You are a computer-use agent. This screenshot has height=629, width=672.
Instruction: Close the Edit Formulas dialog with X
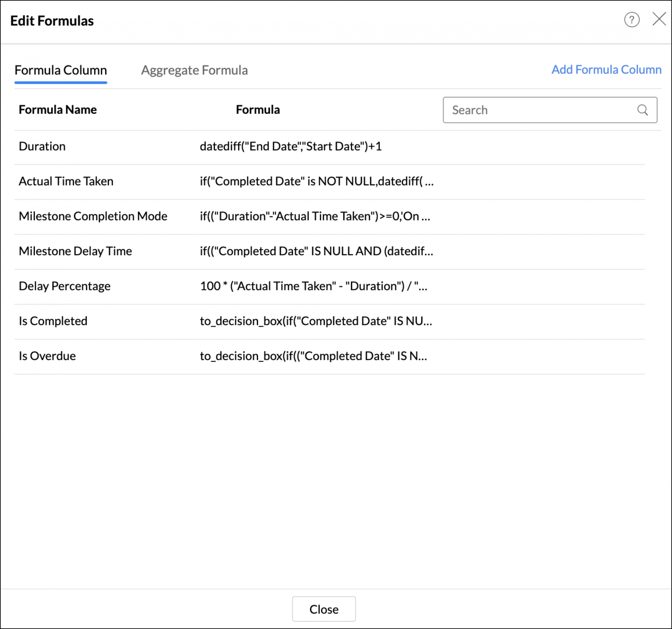[659, 19]
